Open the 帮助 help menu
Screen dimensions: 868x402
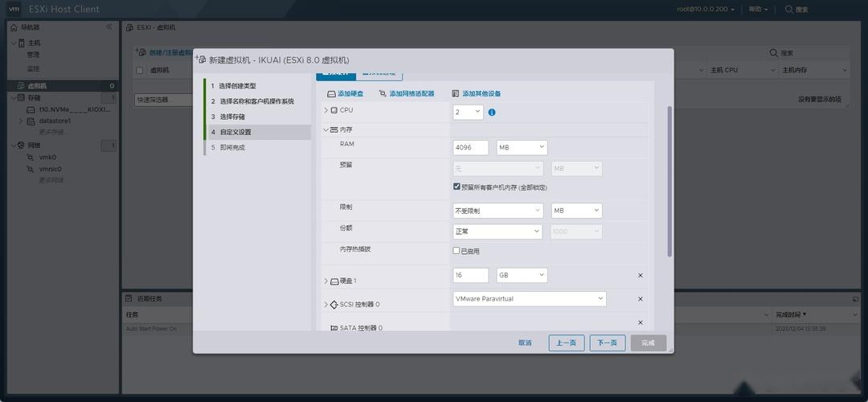click(x=759, y=10)
